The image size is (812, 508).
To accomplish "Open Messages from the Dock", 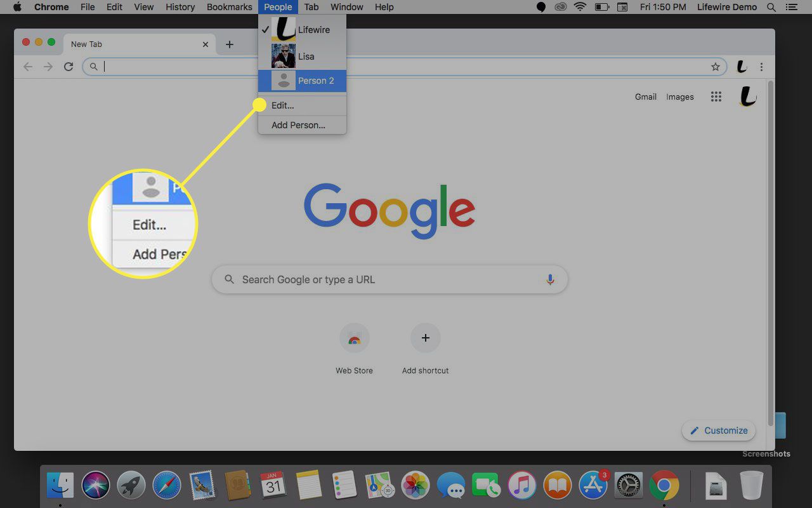I will click(451, 486).
